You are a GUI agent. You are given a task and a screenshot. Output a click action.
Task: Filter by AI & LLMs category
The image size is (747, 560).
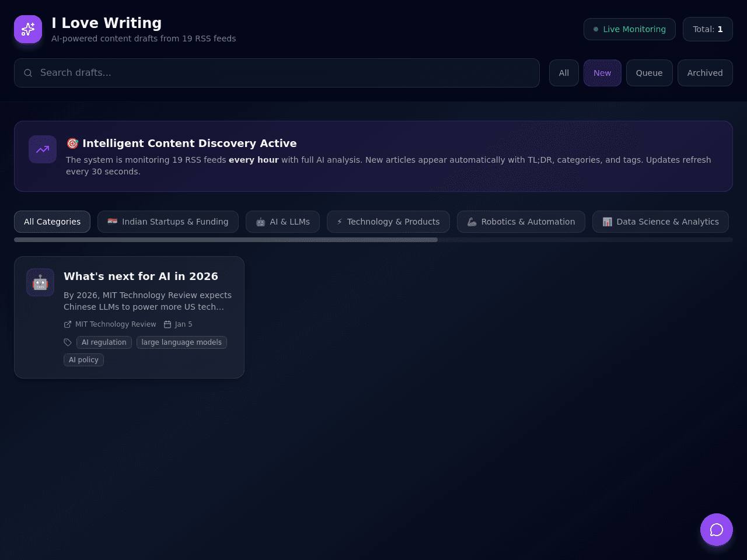(x=283, y=222)
